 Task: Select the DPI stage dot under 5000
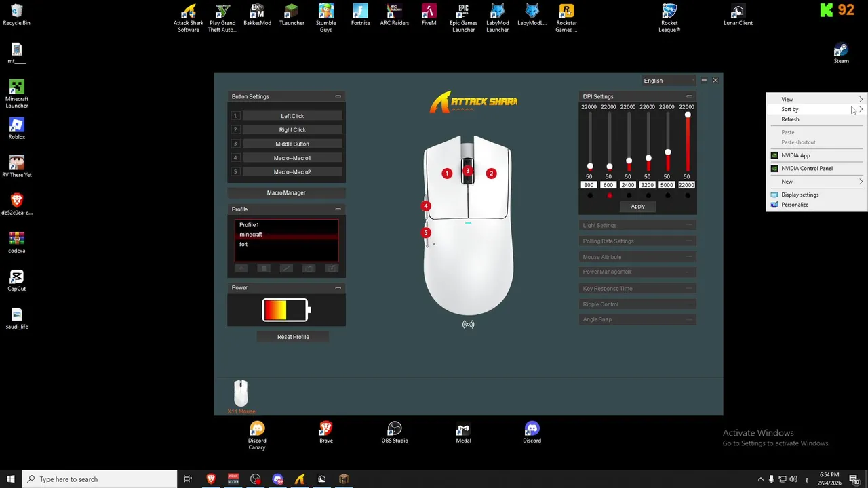pos(668,196)
